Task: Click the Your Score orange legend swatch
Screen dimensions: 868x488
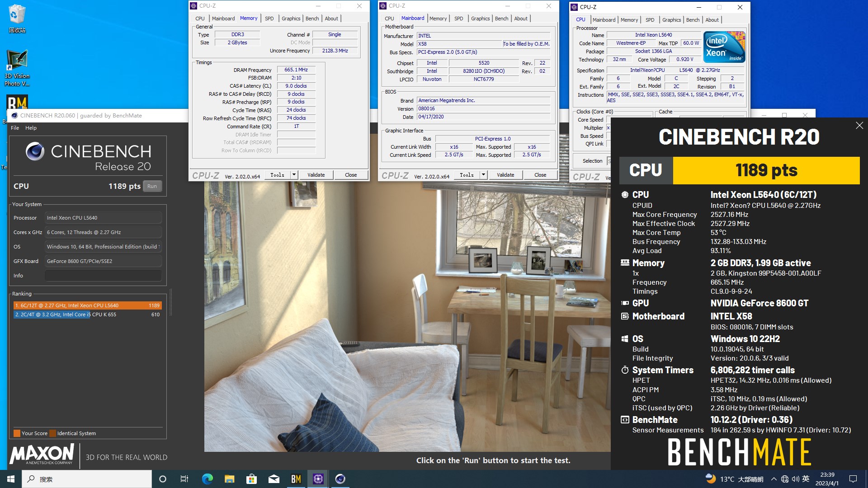Action: coord(17,433)
